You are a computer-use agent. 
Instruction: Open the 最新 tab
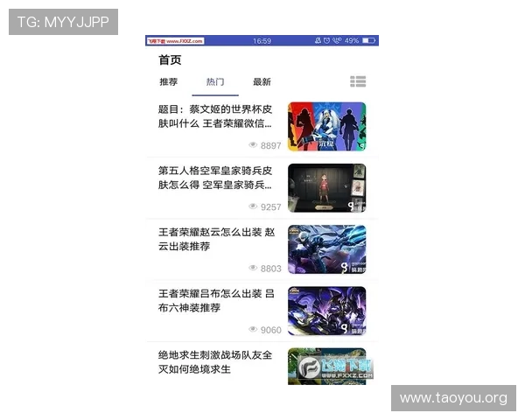[262, 81]
